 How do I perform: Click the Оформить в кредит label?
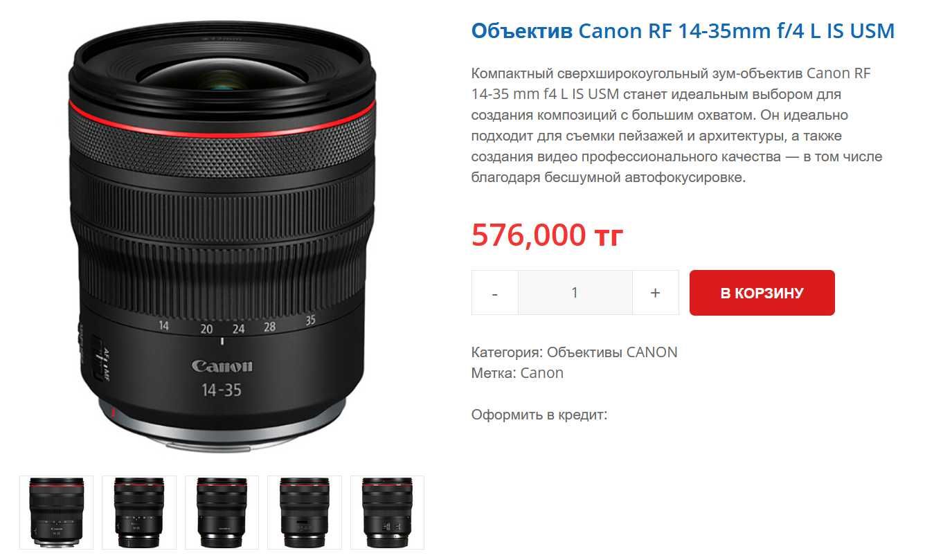(x=539, y=415)
